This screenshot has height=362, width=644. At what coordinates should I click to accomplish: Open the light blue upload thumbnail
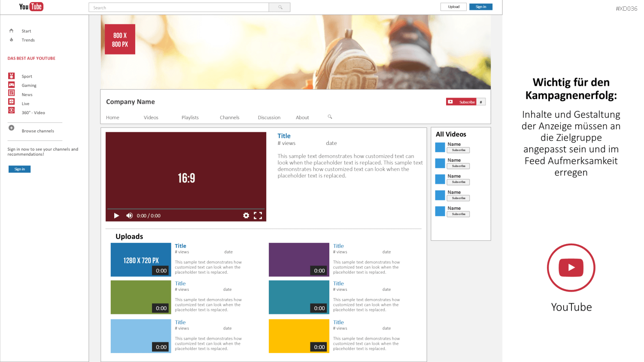pyautogui.click(x=141, y=336)
